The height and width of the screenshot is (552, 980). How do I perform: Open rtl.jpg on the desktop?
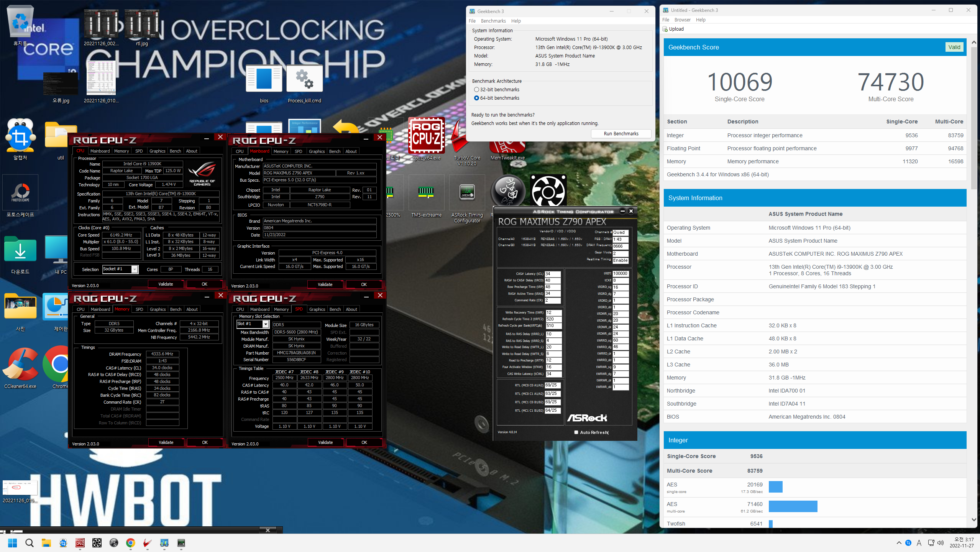coord(142,28)
